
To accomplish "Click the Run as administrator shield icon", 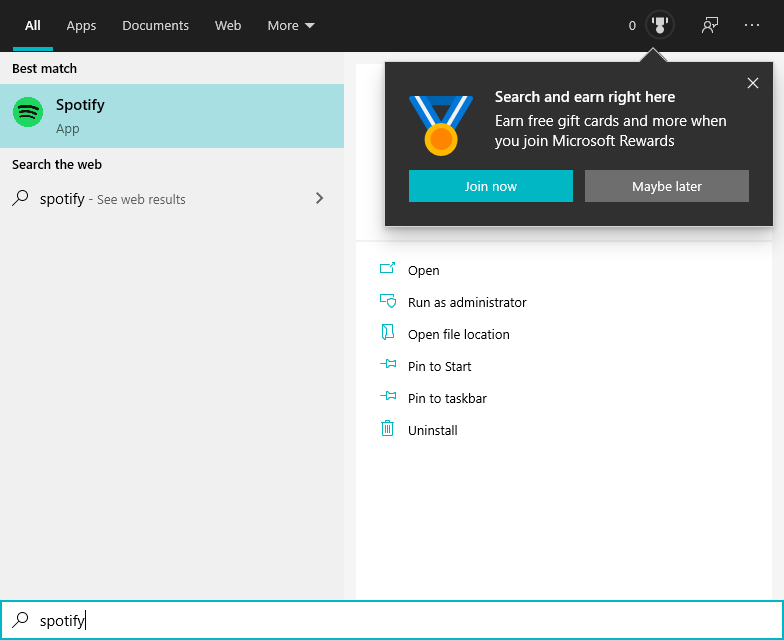I will click(x=388, y=301).
